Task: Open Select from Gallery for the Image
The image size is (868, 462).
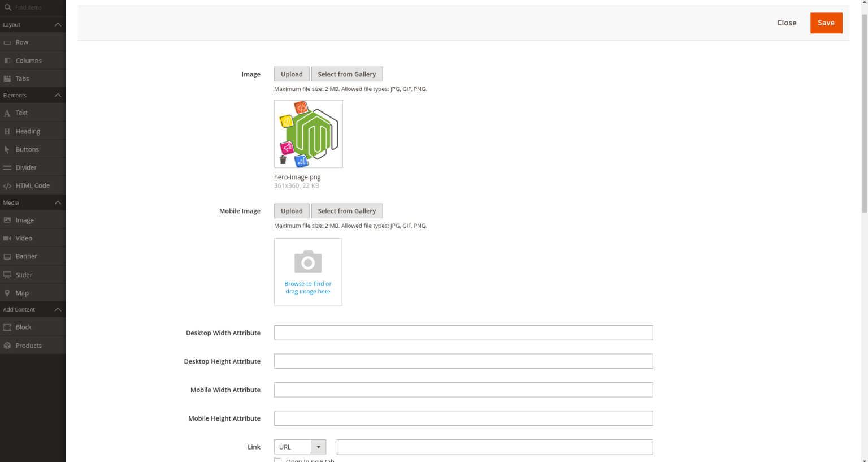Action: (x=347, y=74)
